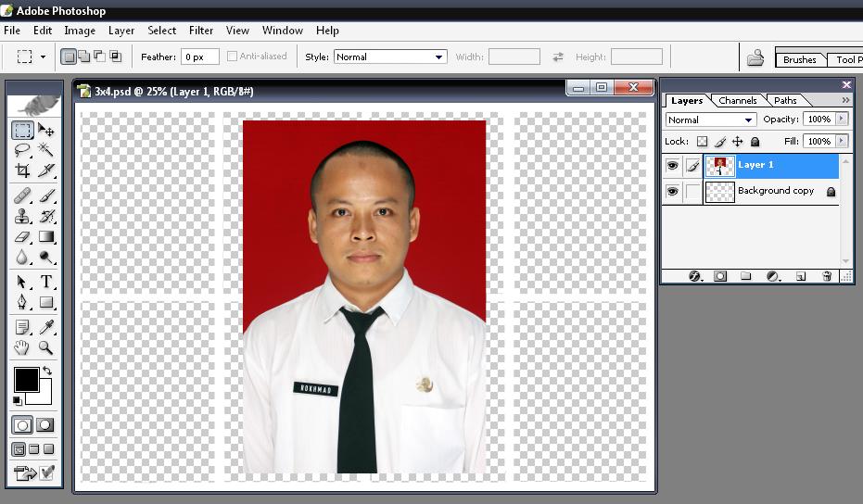
Task: Select the Zoom tool
Action: click(x=46, y=347)
